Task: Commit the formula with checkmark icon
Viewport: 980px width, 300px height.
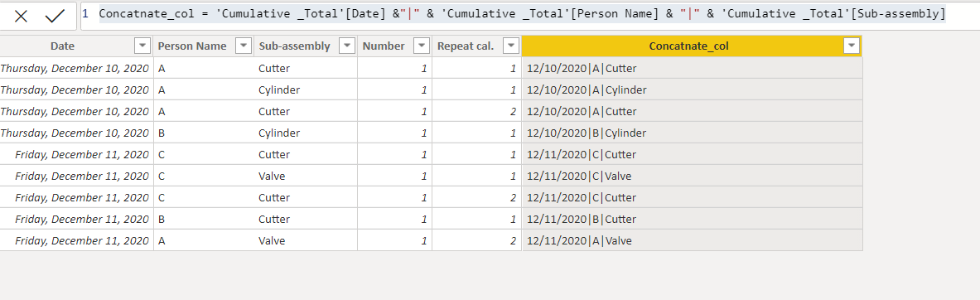Action: click(x=55, y=17)
